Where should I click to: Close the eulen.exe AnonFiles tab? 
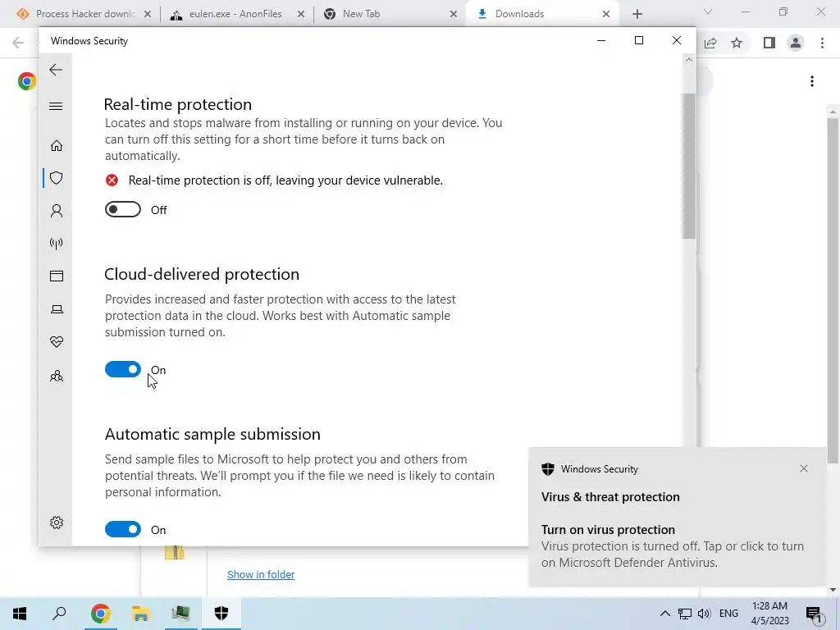(301, 14)
